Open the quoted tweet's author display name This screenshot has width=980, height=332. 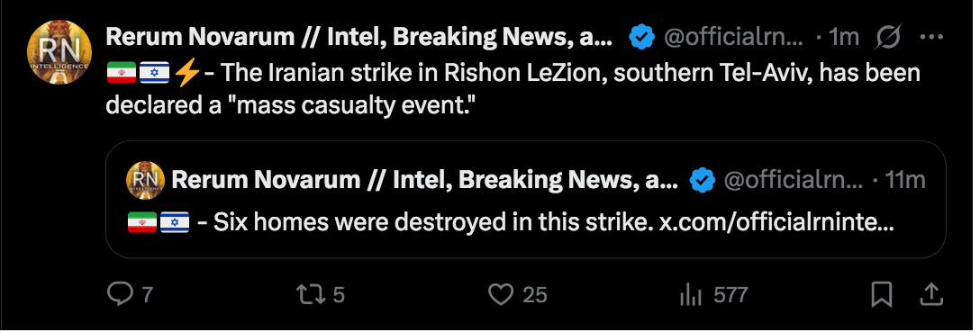(x=424, y=180)
